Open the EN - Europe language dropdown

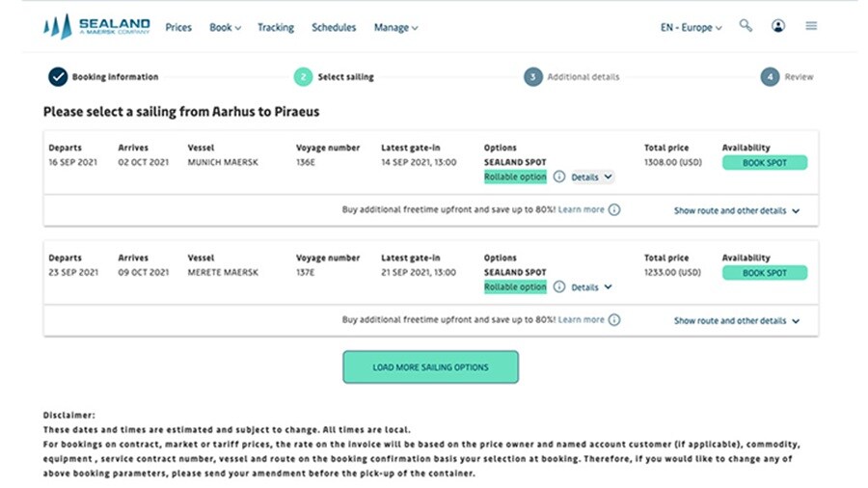coord(691,28)
